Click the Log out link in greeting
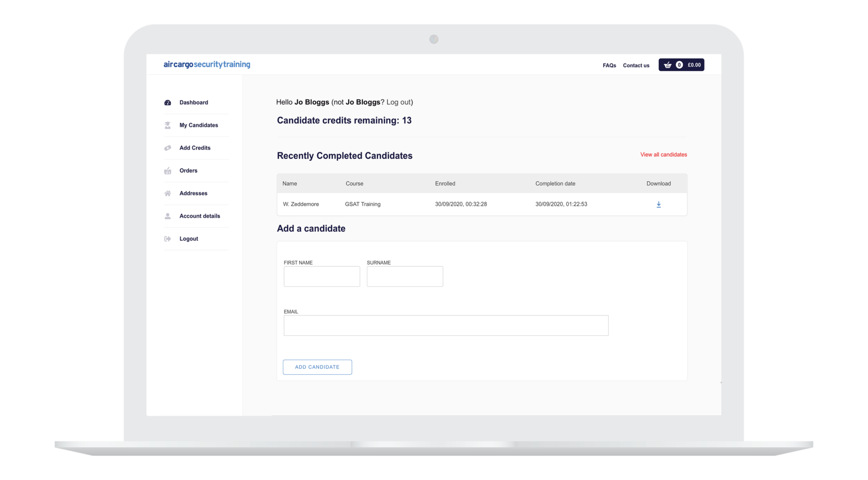The image size is (868, 480). 398,102
